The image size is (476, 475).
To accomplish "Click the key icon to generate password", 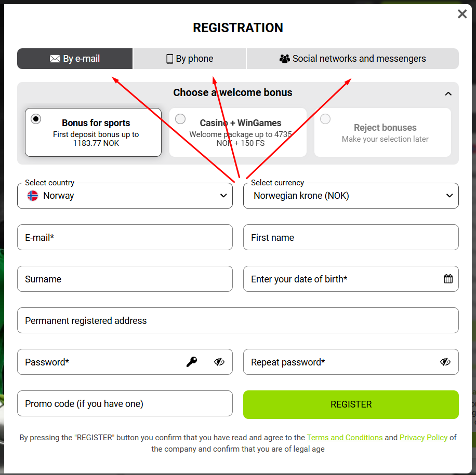I will click(192, 362).
